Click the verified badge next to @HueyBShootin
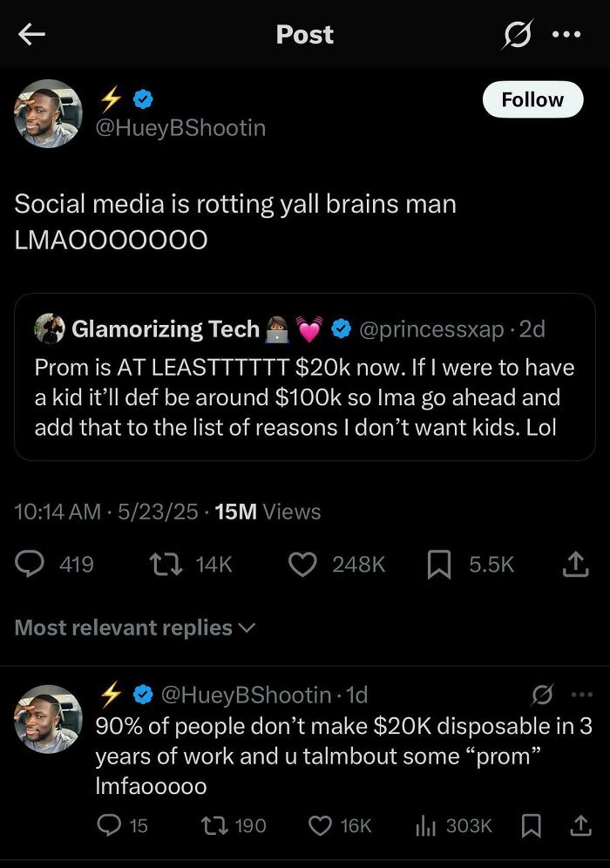 [x=142, y=99]
